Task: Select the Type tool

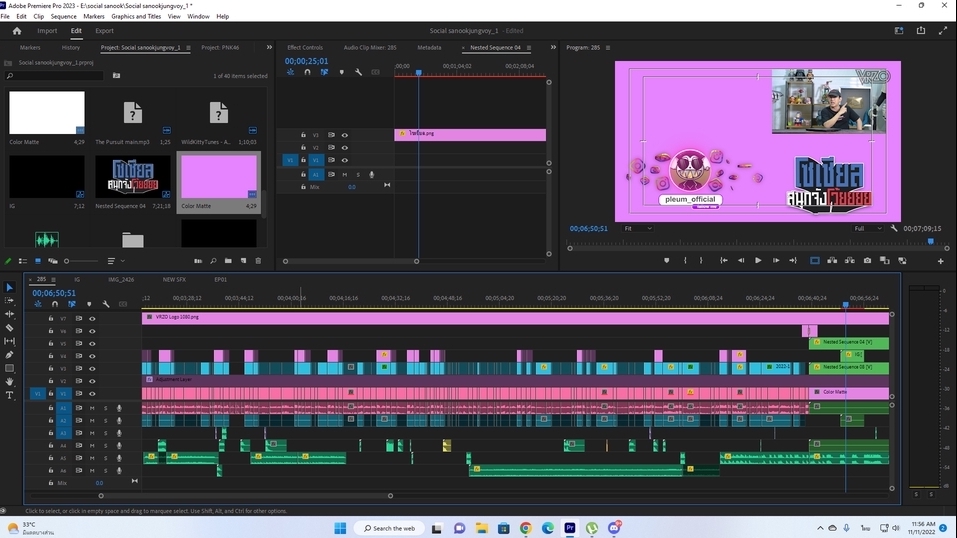Action: coord(10,395)
